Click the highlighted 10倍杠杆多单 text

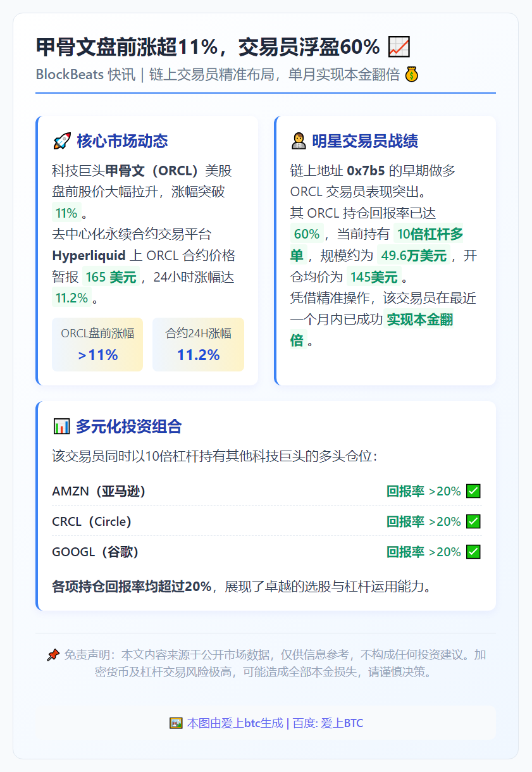click(x=377, y=245)
